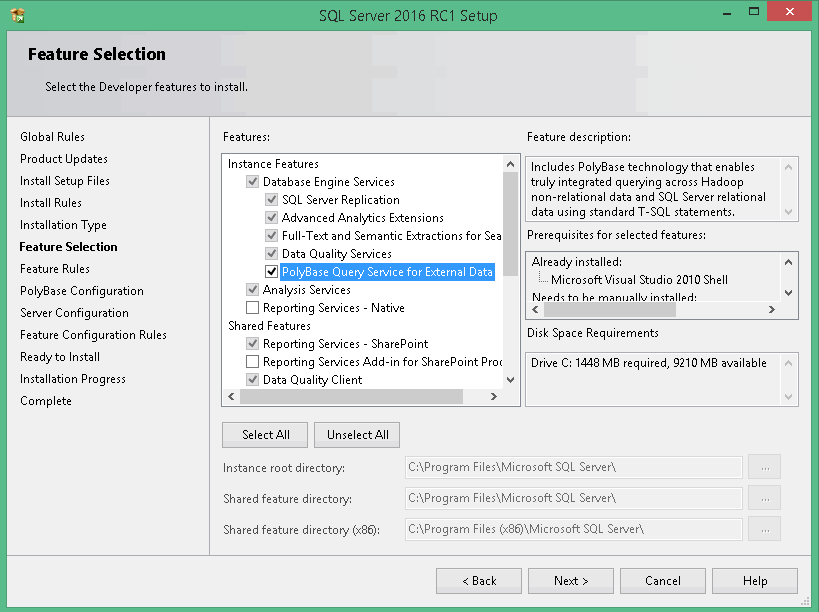Browse for Shared feature directory (x86)
Image resolution: width=819 pixels, height=612 pixels.
[x=764, y=529]
